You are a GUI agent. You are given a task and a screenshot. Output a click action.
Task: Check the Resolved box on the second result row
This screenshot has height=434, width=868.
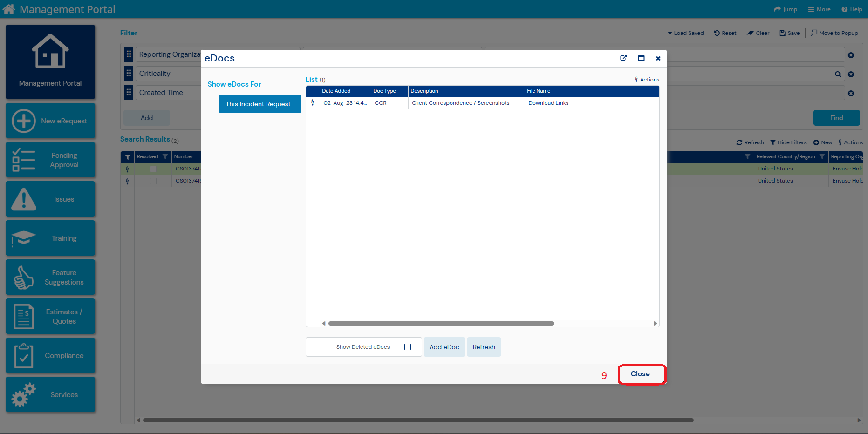click(153, 181)
